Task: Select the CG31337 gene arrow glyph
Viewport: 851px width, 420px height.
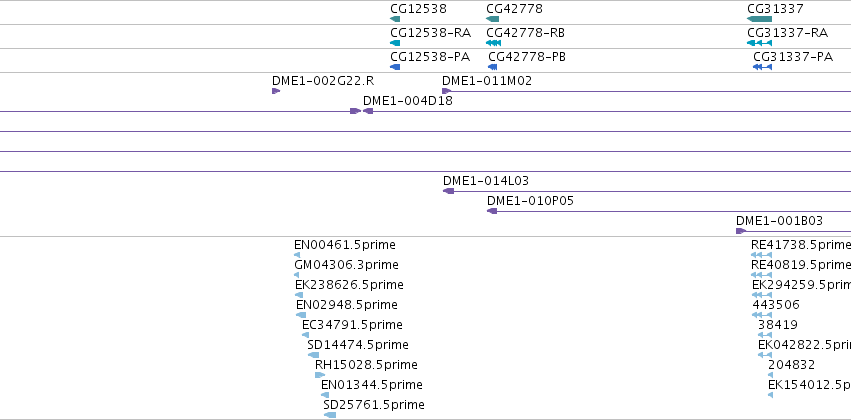Action: [x=759, y=19]
